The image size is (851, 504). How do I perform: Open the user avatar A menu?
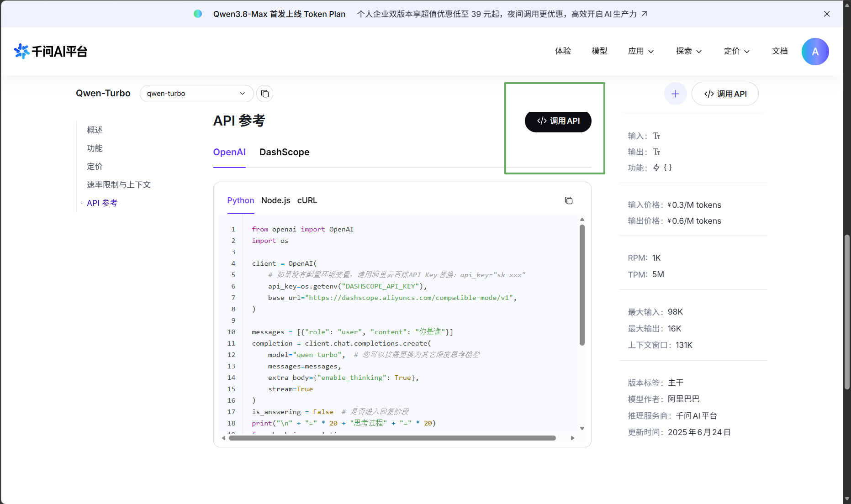click(815, 52)
